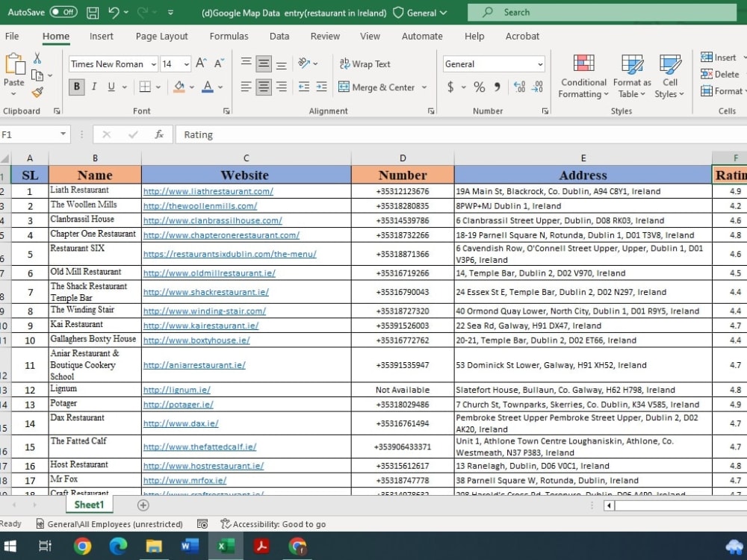Click Increase Decimal icon
This screenshot has height=560, width=747.
(519, 87)
